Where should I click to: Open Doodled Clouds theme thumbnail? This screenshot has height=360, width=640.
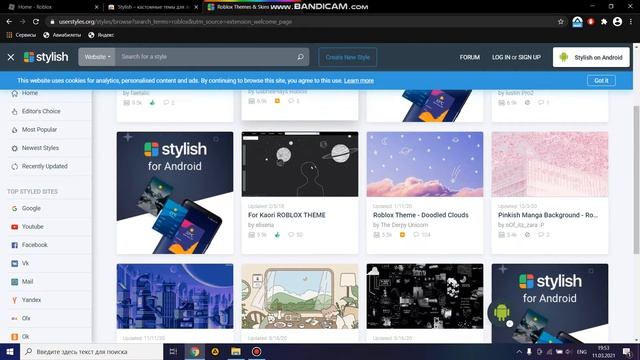(x=424, y=164)
